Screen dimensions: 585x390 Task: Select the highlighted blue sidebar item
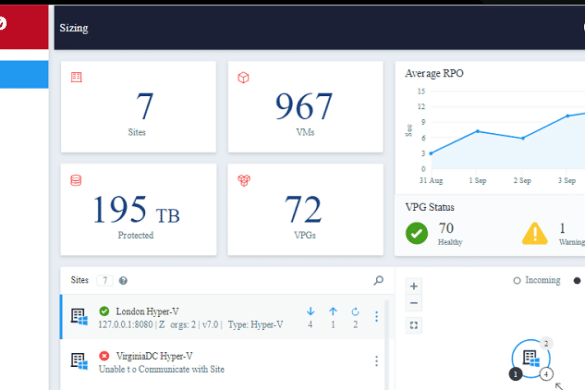[24, 75]
